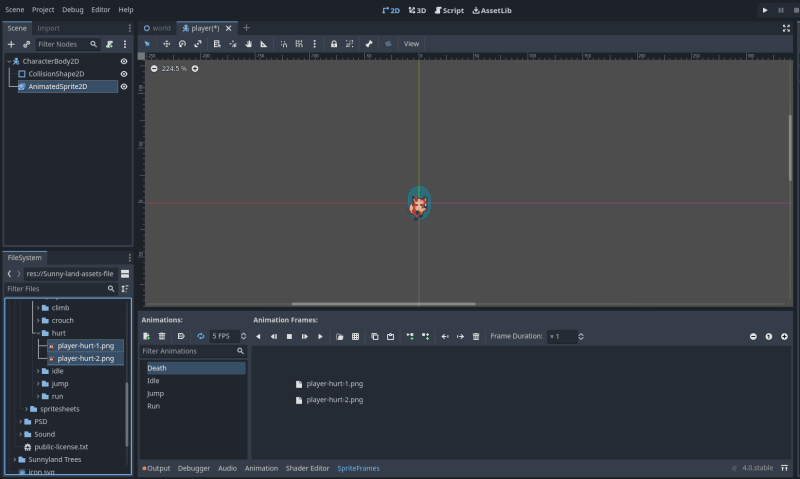Activate the Rotate Mode tool

click(x=182, y=44)
